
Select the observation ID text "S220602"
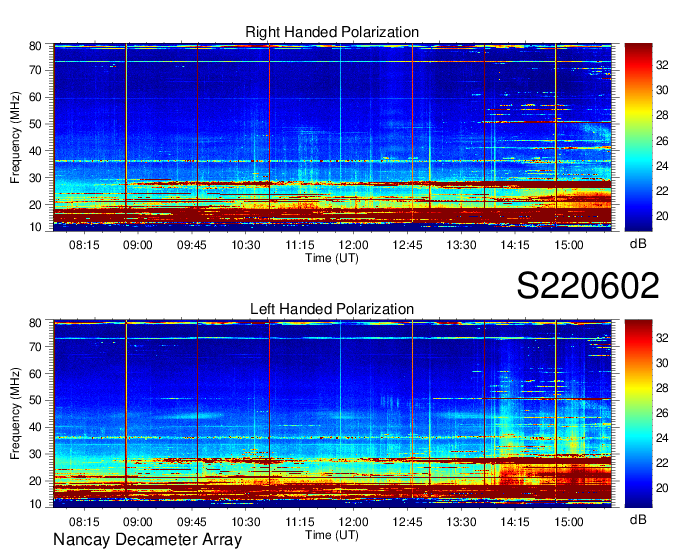(588, 286)
